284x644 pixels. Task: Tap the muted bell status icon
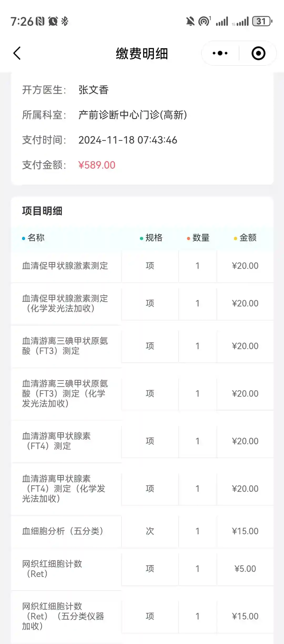190,21
